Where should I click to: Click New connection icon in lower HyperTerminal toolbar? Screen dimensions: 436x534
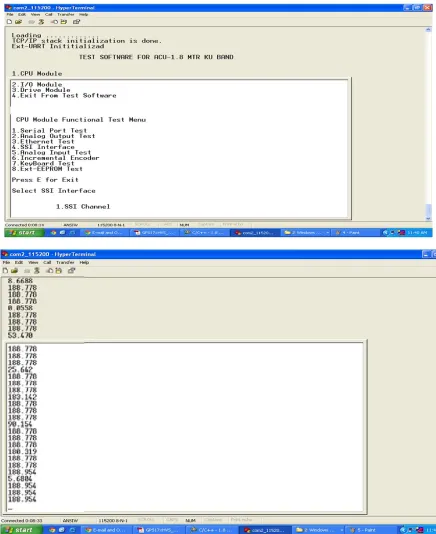pos(5,271)
